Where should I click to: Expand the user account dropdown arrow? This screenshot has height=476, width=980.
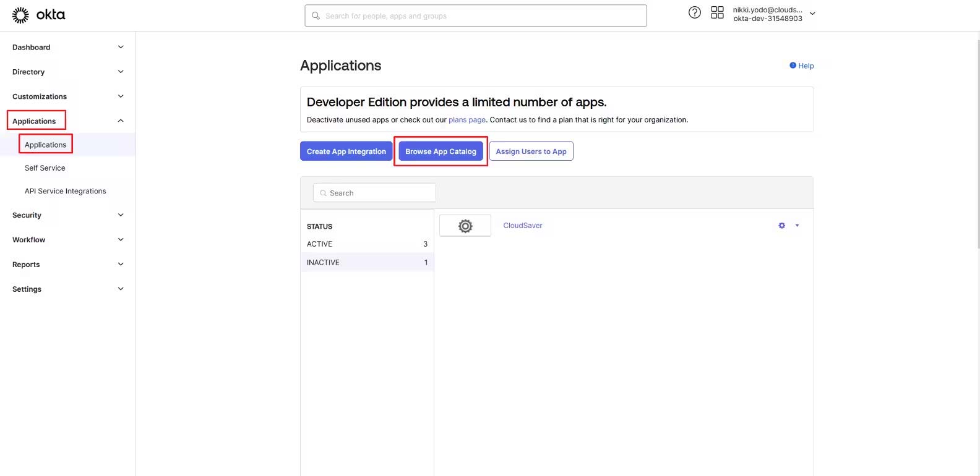click(812, 14)
